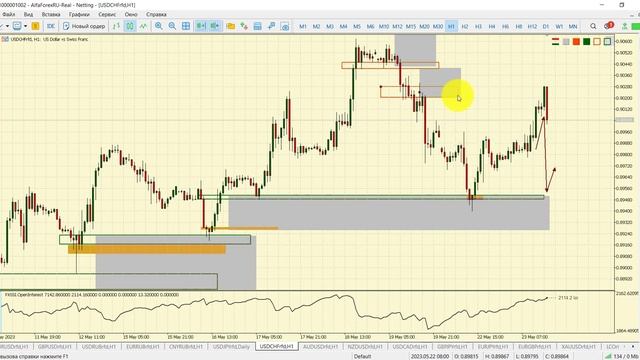Open the chart templates profile icon
640x360 pixels.
click(17, 26)
